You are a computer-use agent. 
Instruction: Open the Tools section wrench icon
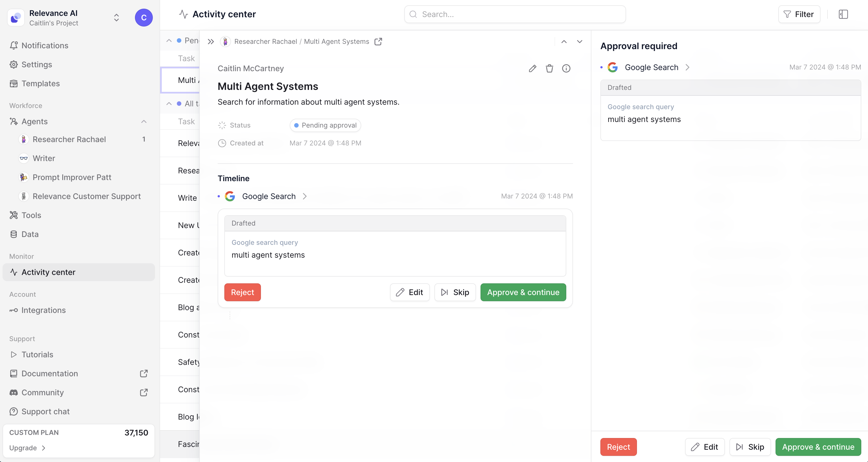pos(14,215)
